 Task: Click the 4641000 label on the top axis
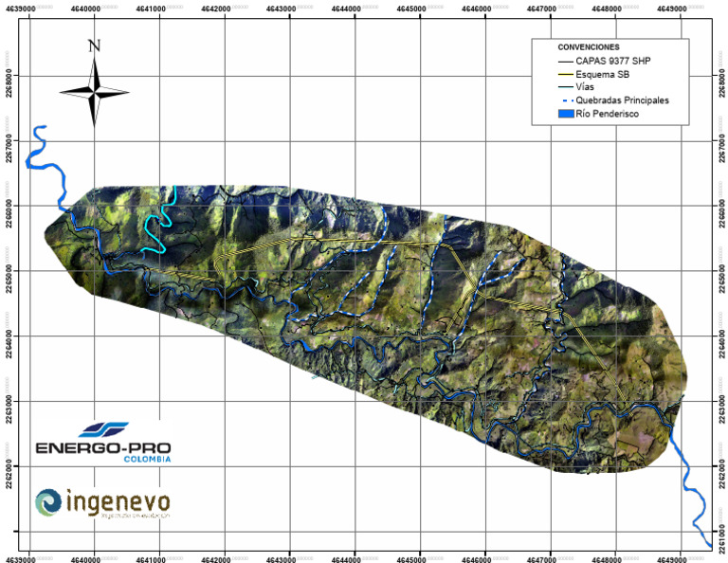coord(151,9)
